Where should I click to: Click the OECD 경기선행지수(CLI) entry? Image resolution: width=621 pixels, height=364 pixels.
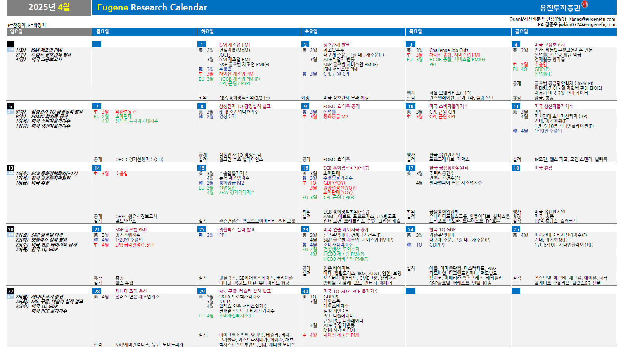pyautogui.click(x=139, y=159)
